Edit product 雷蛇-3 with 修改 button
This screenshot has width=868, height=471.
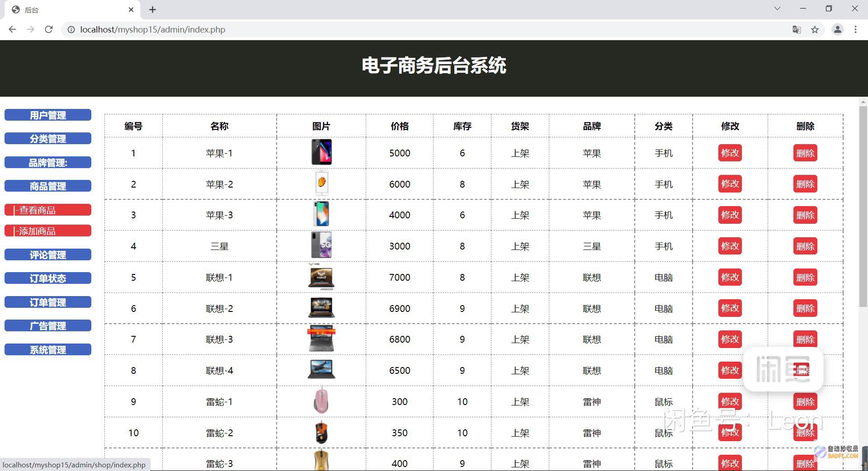[x=730, y=463]
